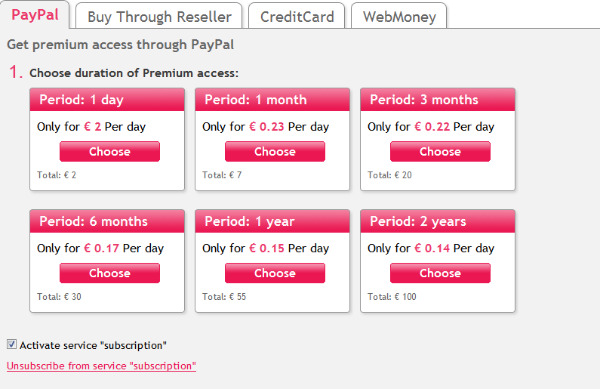Switch to the PayPal tab
The image size is (600, 389).
click(x=35, y=15)
